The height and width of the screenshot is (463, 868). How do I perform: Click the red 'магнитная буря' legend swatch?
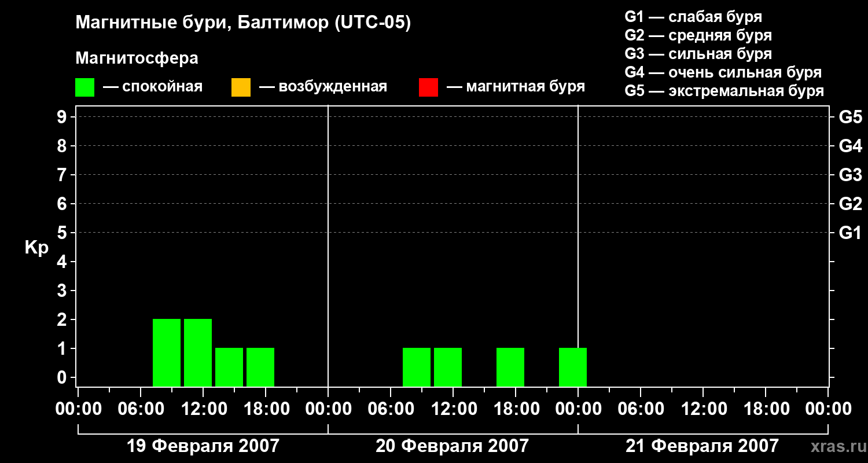click(428, 87)
